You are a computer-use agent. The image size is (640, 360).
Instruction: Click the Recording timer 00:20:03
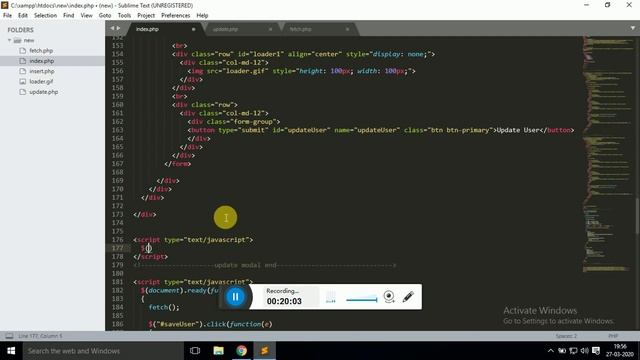coord(284,301)
